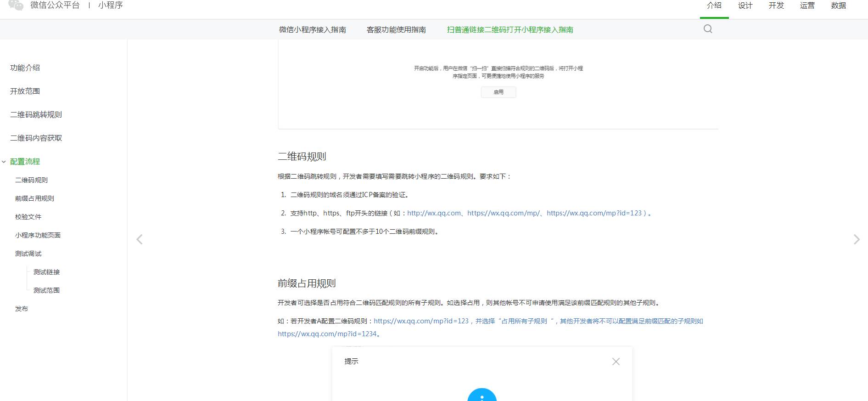Select 功能介绍 in sidebar

point(25,68)
